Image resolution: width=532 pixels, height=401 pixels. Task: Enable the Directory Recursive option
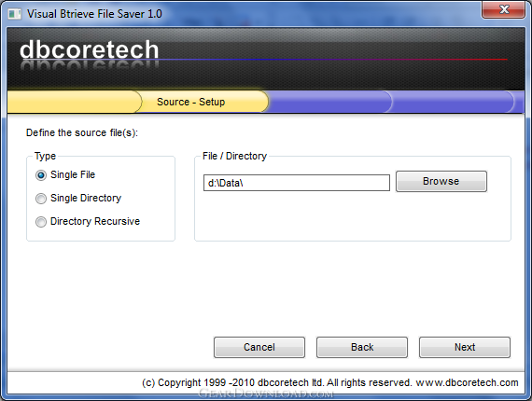click(41, 222)
